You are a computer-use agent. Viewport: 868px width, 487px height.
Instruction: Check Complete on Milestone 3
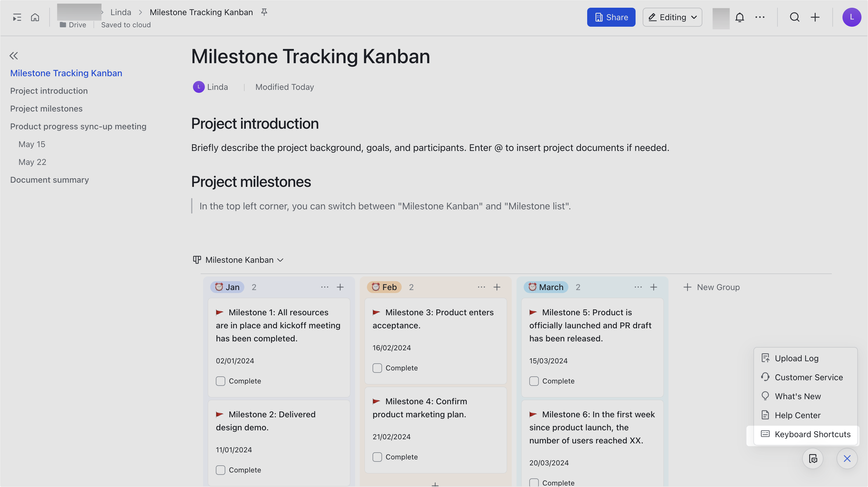(x=377, y=368)
